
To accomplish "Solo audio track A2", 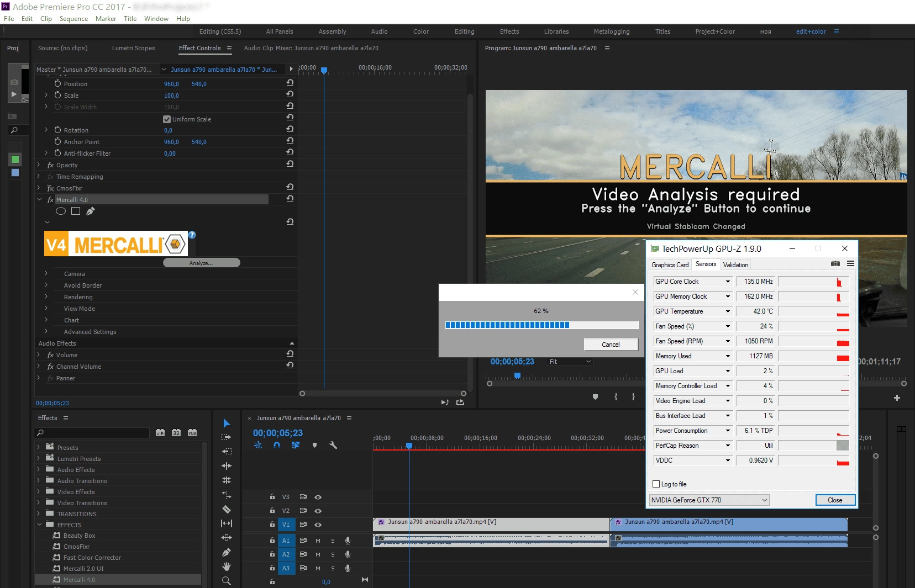I will click(333, 554).
